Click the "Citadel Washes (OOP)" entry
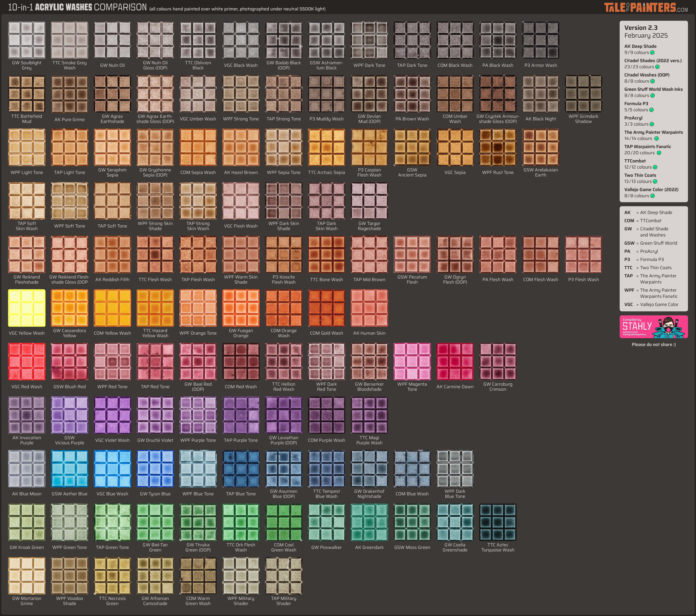Screen dimensions: 696x616 pyautogui.click(x=647, y=75)
